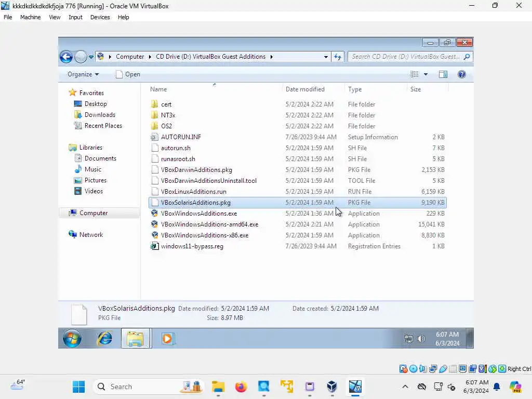Screen dimensions: 532x399
Task: Open VirtualBox File menu
Action: tap(8, 17)
